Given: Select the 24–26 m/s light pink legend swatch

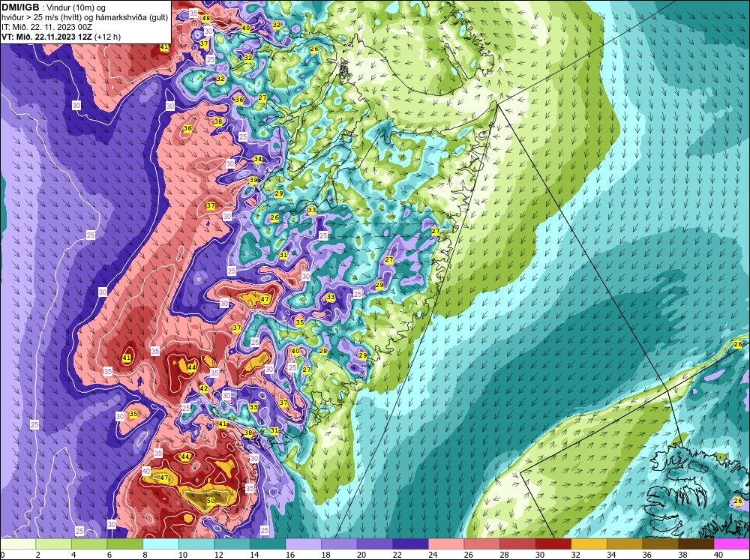Looking at the screenshot, I should click(445, 544).
